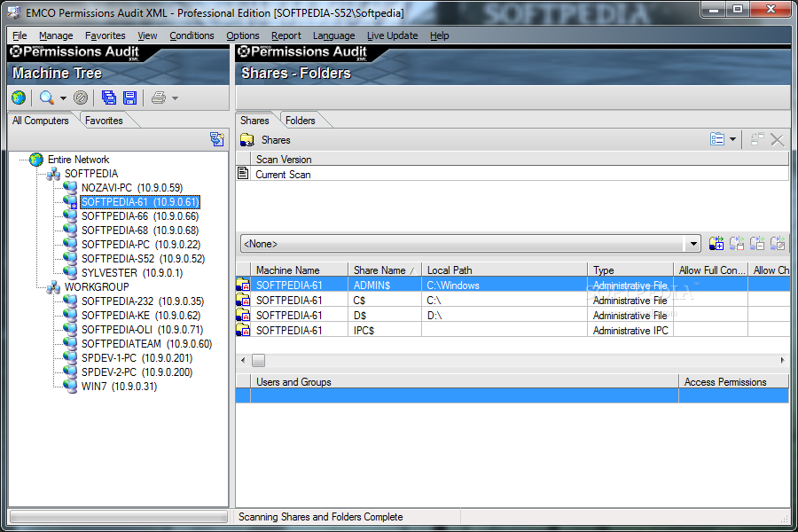Click the Entire Network globe icon
The height and width of the screenshot is (532, 798).
(36, 160)
